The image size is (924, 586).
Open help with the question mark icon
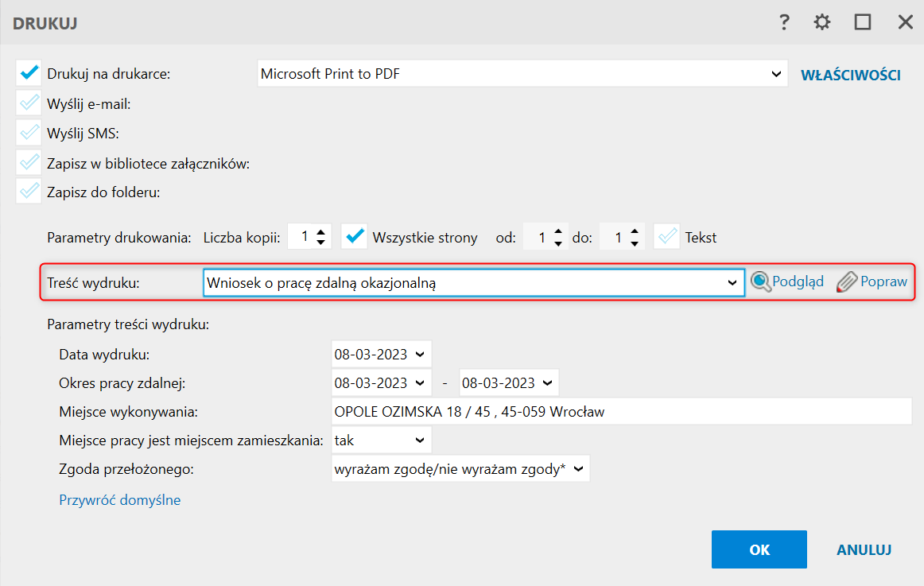784,22
